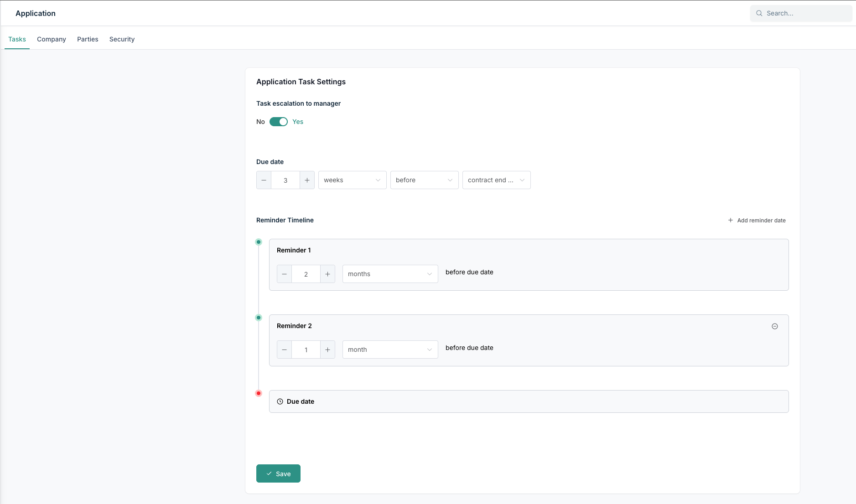Increase the Due date number with plus
The height and width of the screenshot is (504, 856).
click(307, 180)
